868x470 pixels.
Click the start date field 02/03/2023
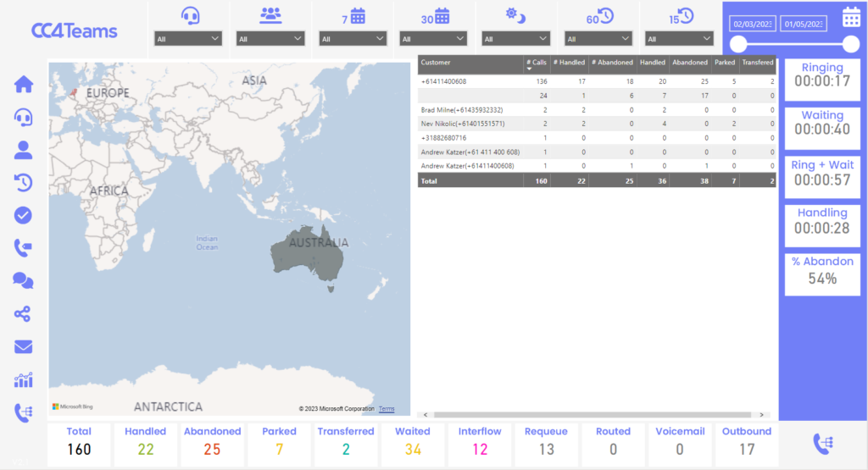[x=750, y=25]
